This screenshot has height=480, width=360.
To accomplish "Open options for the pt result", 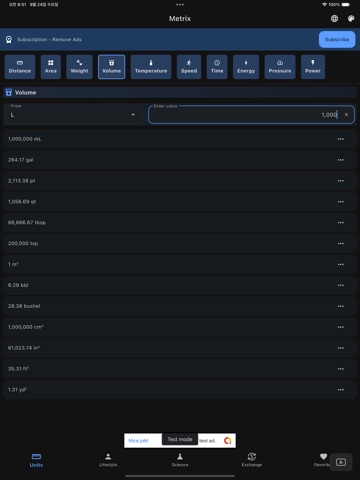I will point(341,181).
